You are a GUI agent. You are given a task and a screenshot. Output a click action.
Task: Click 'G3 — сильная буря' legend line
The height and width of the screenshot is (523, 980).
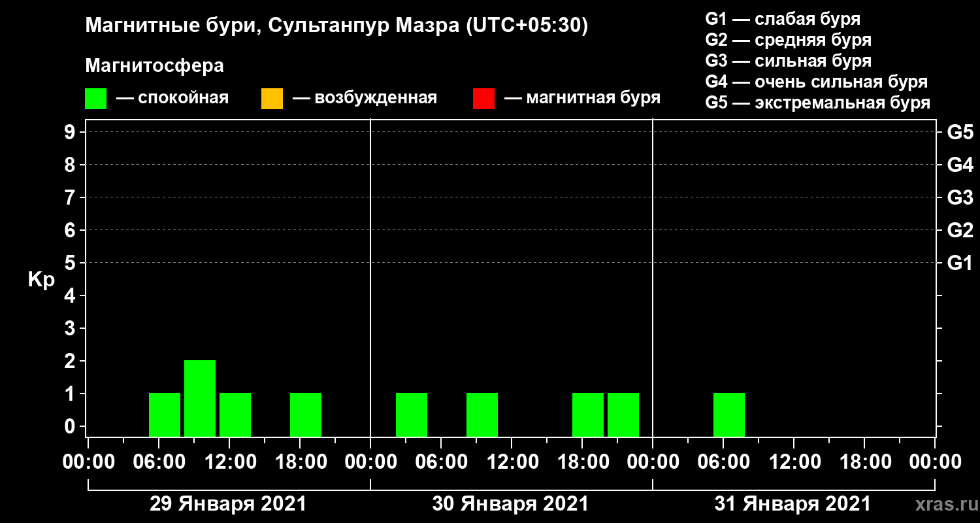(x=789, y=61)
